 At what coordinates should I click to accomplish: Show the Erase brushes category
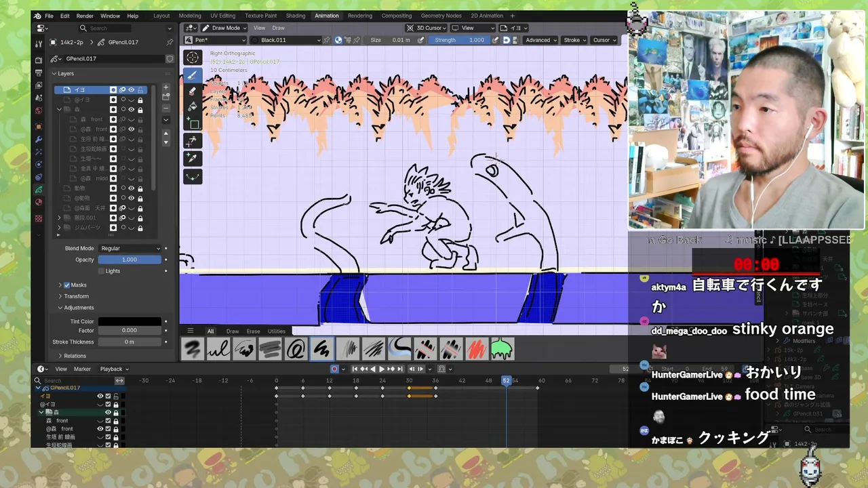[x=253, y=331]
